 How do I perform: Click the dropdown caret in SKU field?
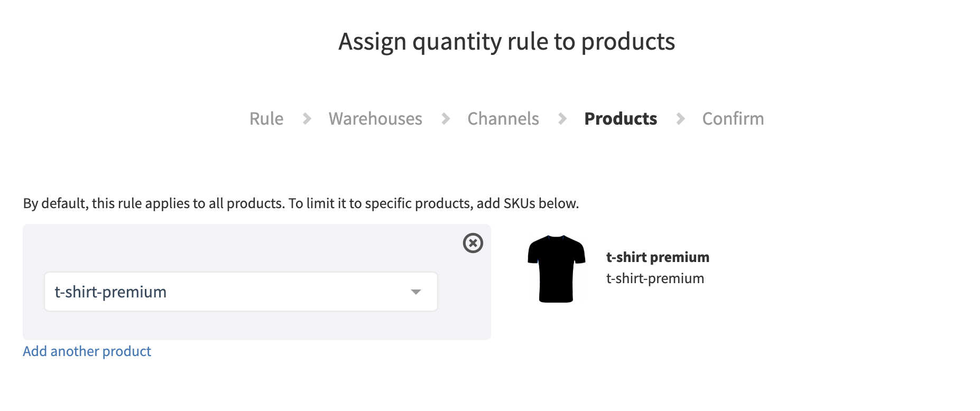[x=416, y=292]
